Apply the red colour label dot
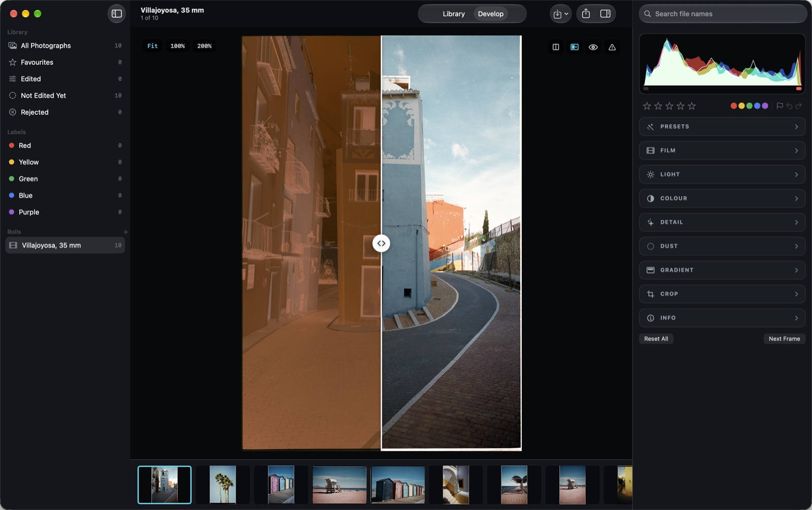 coord(733,106)
